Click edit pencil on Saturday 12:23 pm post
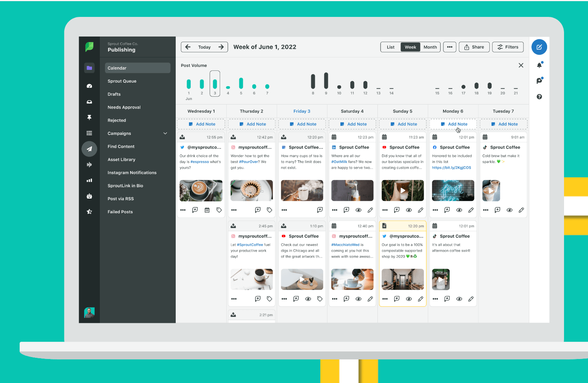Screen dimensions: 588x383 click(370, 210)
